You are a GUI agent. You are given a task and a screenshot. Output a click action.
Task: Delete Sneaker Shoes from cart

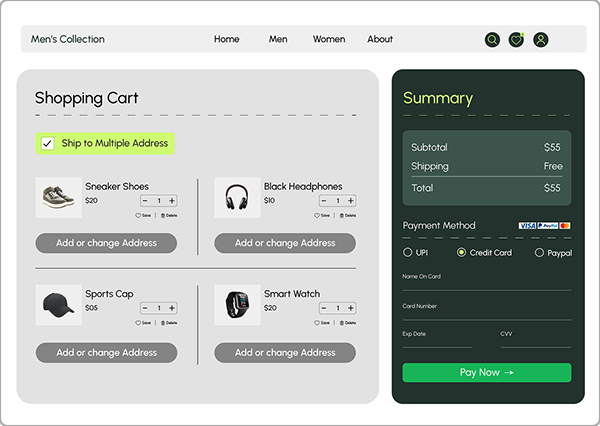[x=168, y=215]
